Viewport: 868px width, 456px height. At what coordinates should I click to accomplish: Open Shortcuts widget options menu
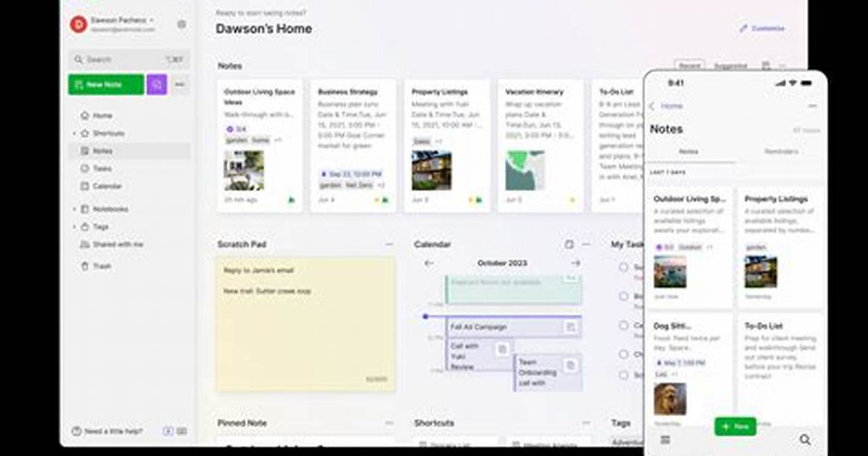coord(586,423)
